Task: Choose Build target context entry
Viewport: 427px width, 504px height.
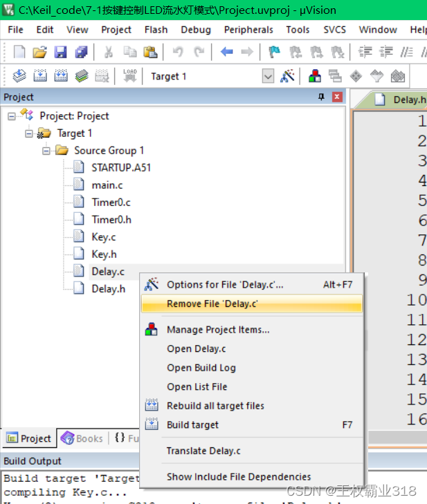Action: click(252, 425)
